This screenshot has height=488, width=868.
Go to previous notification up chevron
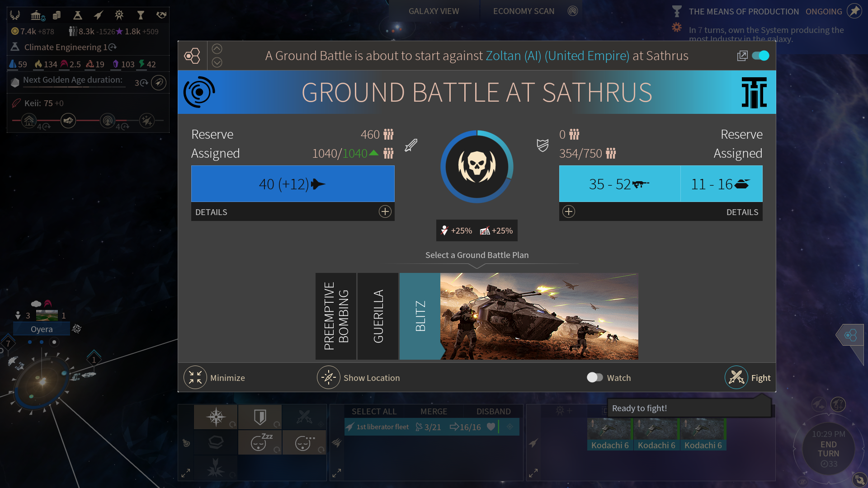tap(217, 49)
